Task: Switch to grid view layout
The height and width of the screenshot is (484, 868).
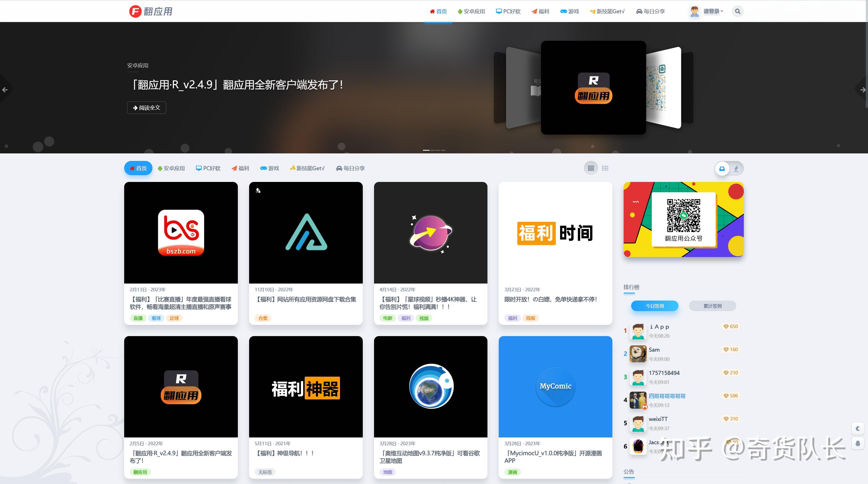Action: click(591, 168)
